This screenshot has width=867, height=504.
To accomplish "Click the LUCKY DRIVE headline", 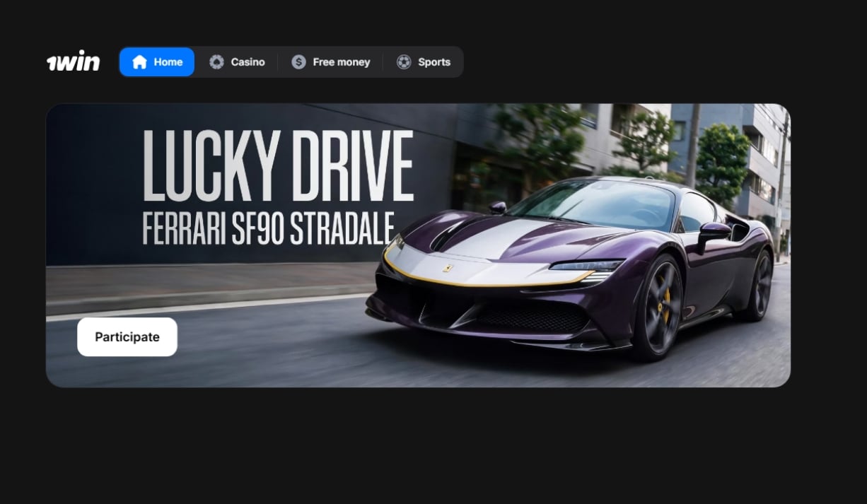I will [x=278, y=167].
